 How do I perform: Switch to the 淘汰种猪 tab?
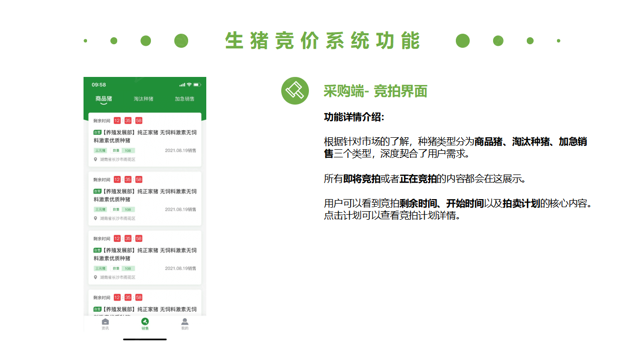click(143, 99)
